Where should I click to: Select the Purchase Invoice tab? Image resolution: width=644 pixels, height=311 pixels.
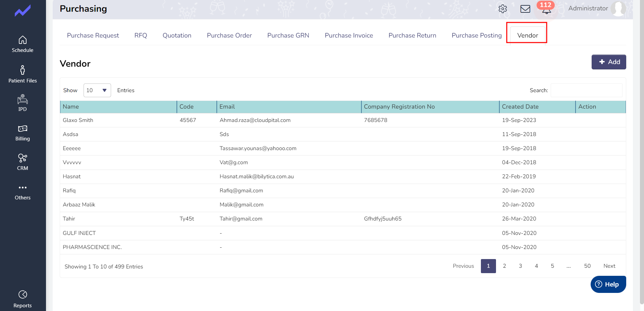(x=349, y=36)
